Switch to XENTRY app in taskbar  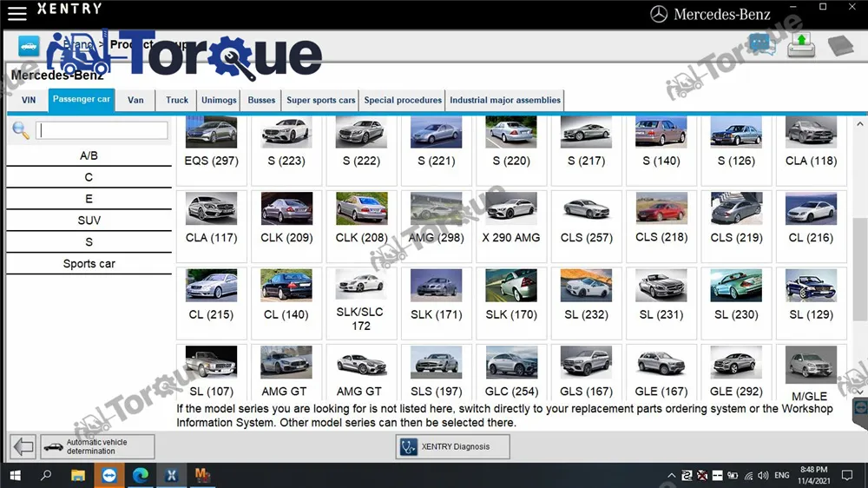pyautogui.click(x=171, y=475)
